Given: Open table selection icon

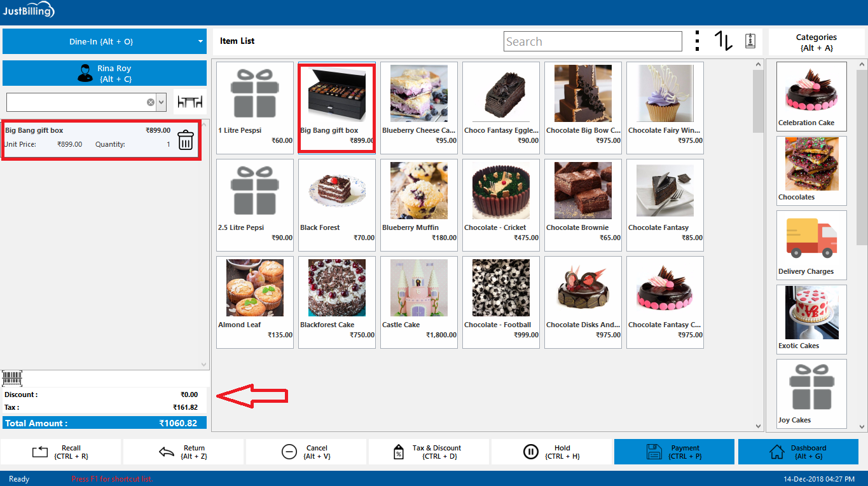Looking at the screenshot, I should pos(190,102).
